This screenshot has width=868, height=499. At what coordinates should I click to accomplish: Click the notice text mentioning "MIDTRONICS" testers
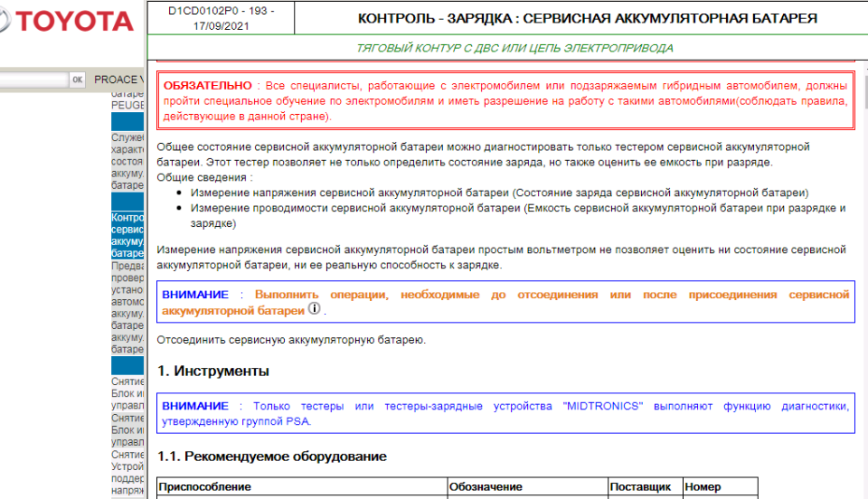click(x=505, y=413)
